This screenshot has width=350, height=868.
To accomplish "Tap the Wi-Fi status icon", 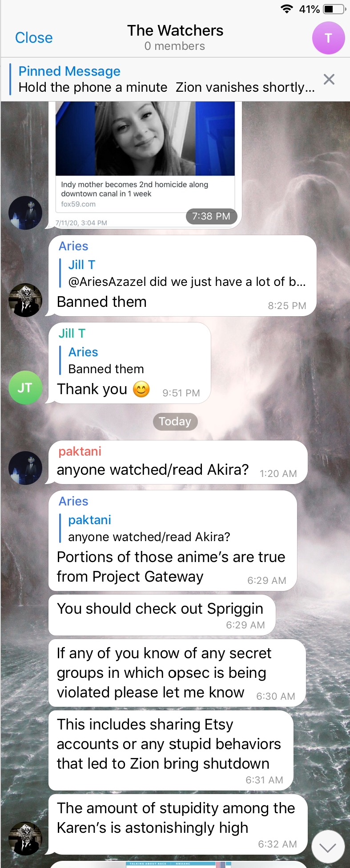I will click(x=287, y=9).
